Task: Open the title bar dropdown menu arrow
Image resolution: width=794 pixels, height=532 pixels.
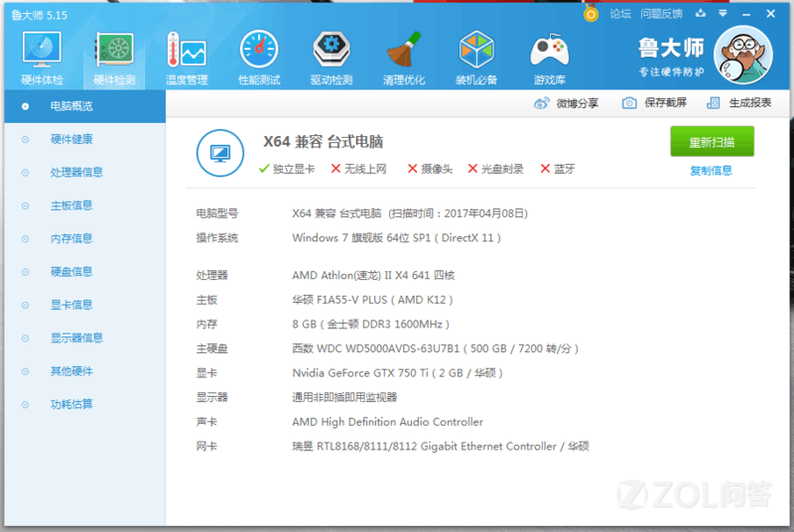Action: 723,14
